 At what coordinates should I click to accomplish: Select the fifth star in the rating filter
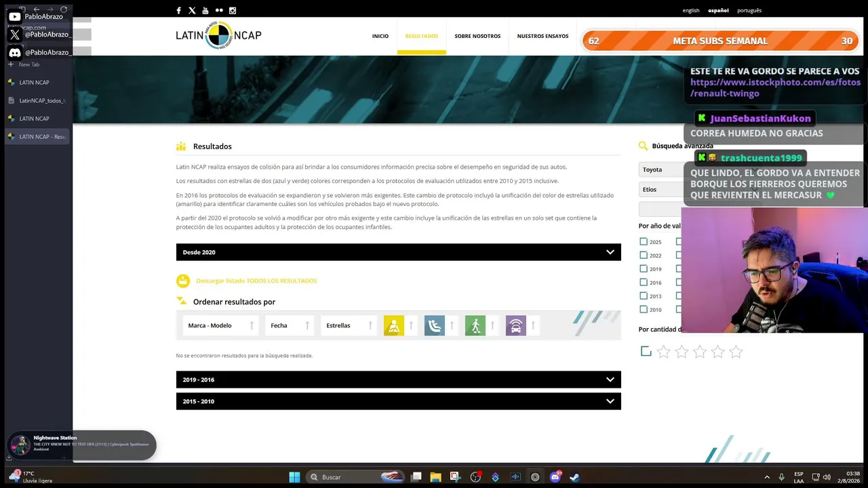click(736, 352)
